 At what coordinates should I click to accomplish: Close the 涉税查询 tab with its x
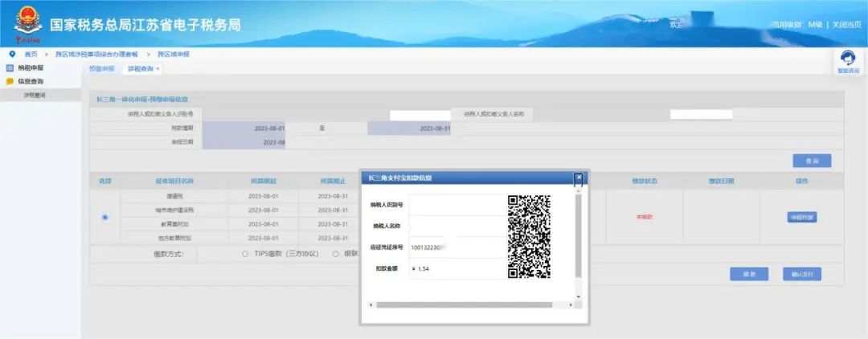tap(158, 69)
